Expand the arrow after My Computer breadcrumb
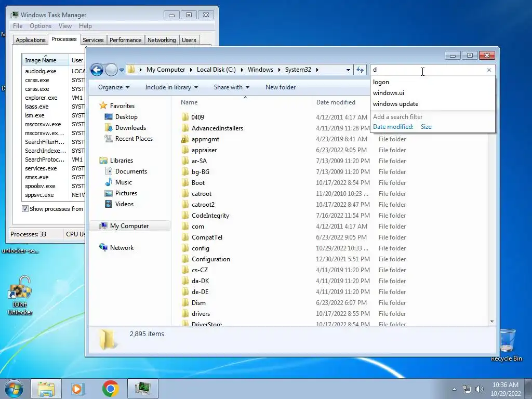 click(191, 70)
